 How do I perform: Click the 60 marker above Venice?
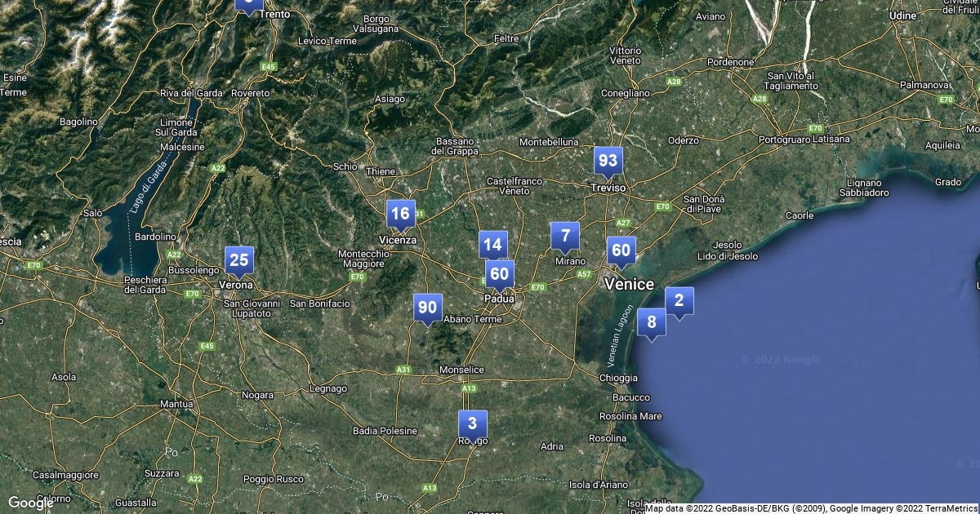pyautogui.click(x=621, y=250)
